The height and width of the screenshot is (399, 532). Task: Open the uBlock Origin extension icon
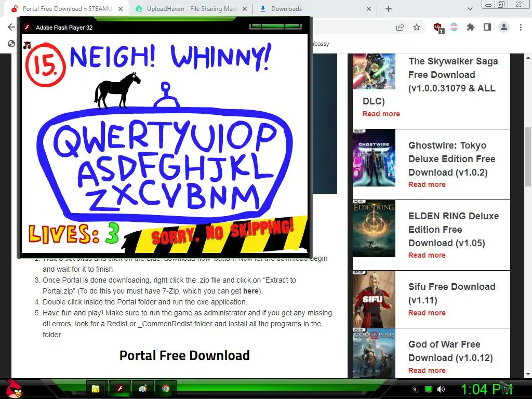tap(438, 28)
